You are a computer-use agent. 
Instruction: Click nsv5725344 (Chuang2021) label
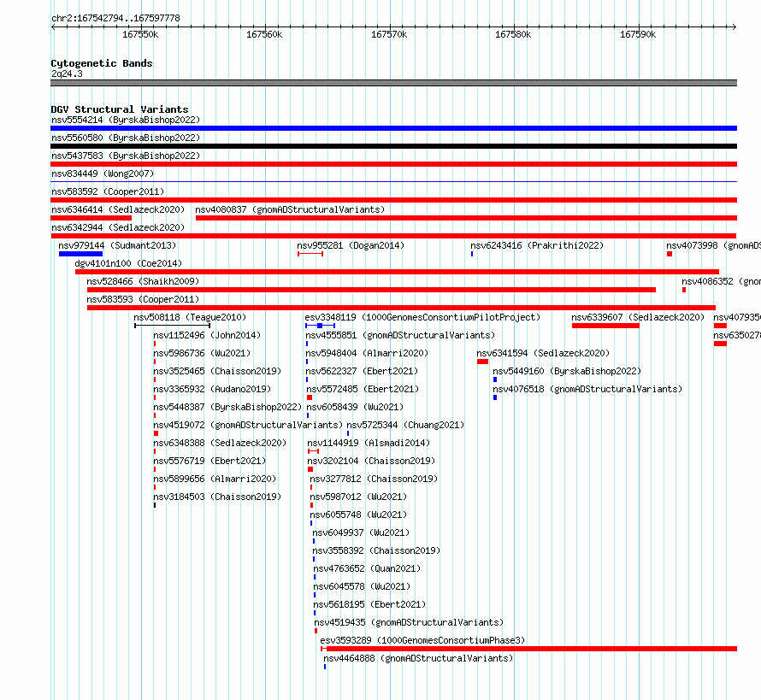[x=405, y=425]
